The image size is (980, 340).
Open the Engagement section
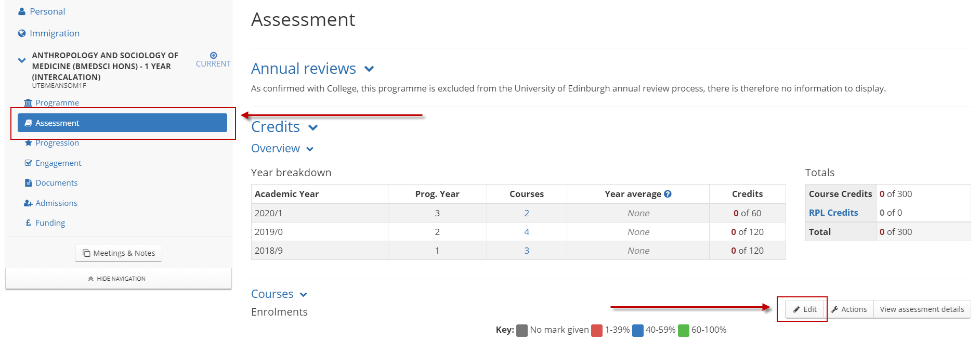(x=58, y=163)
